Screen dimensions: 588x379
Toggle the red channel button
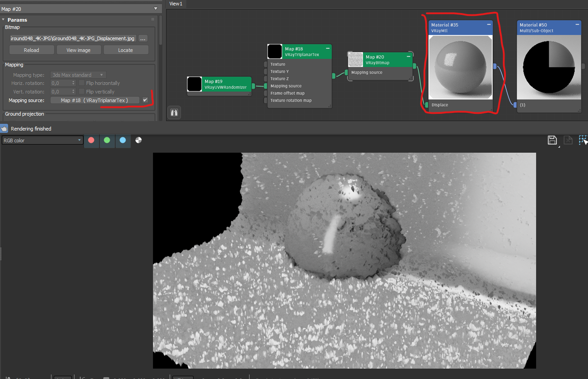(x=91, y=140)
